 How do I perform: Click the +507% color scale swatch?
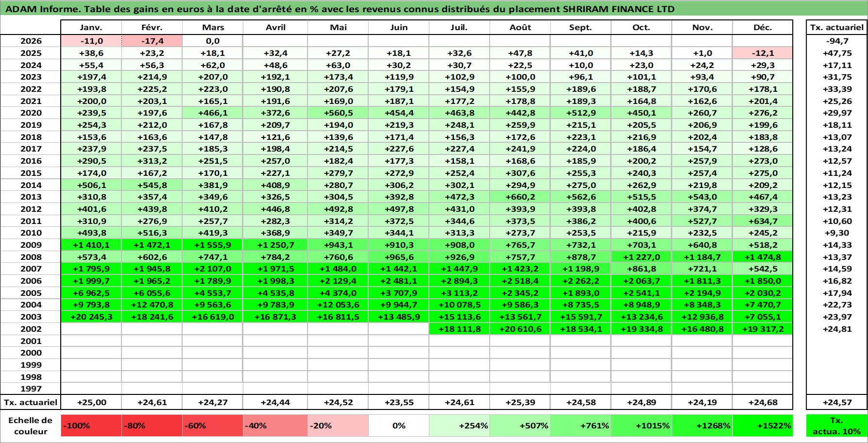coord(520,426)
